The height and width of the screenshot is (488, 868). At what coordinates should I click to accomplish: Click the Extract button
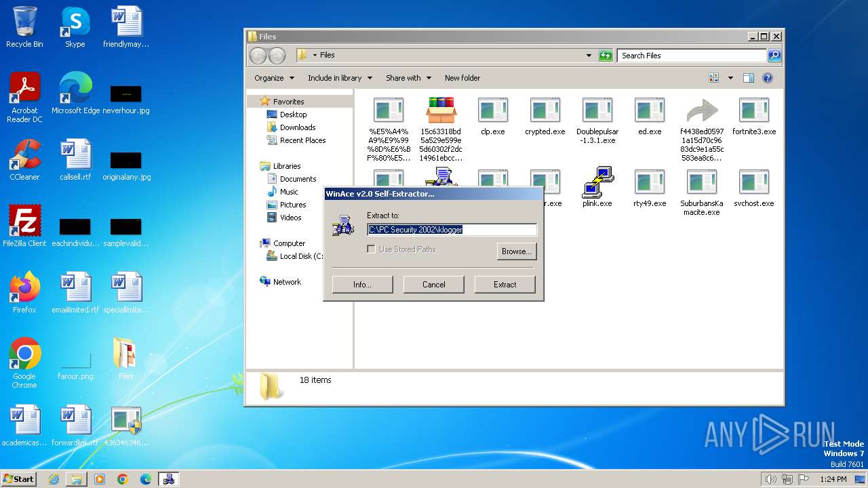[x=505, y=285]
